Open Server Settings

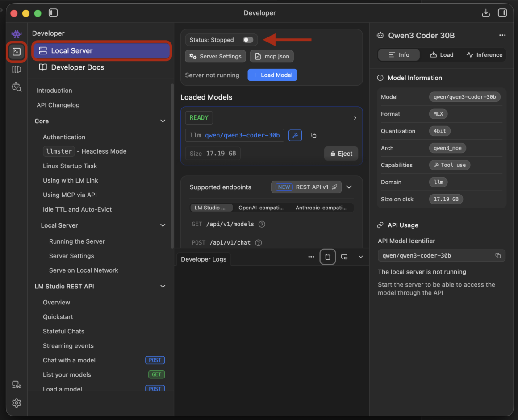(215, 57)
